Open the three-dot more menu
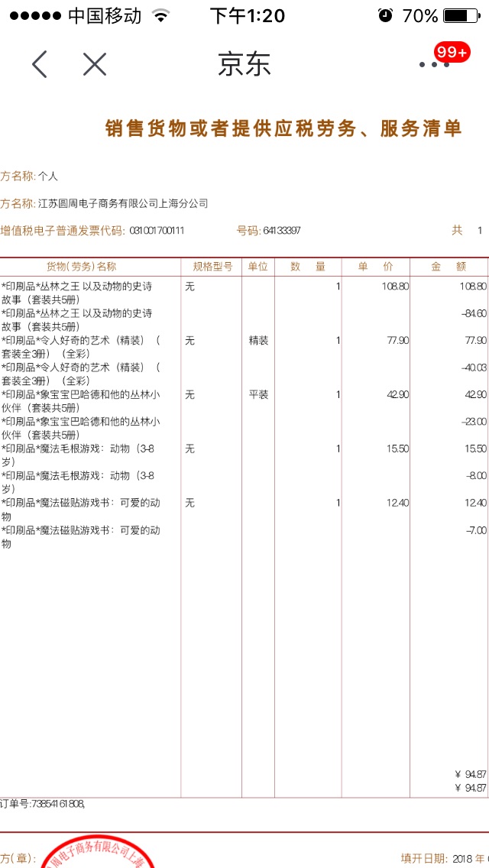Viewport: 489px width, 868px height. pyautogui.click(x=435, y=65)
